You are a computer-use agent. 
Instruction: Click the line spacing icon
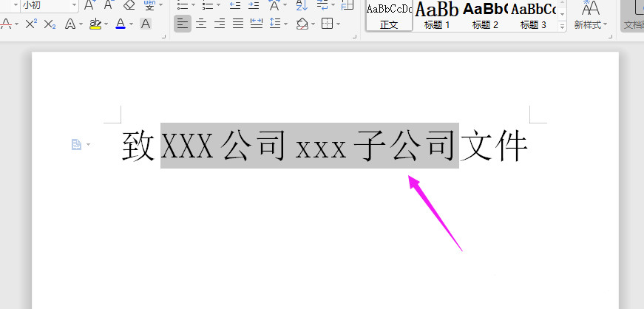275,24
